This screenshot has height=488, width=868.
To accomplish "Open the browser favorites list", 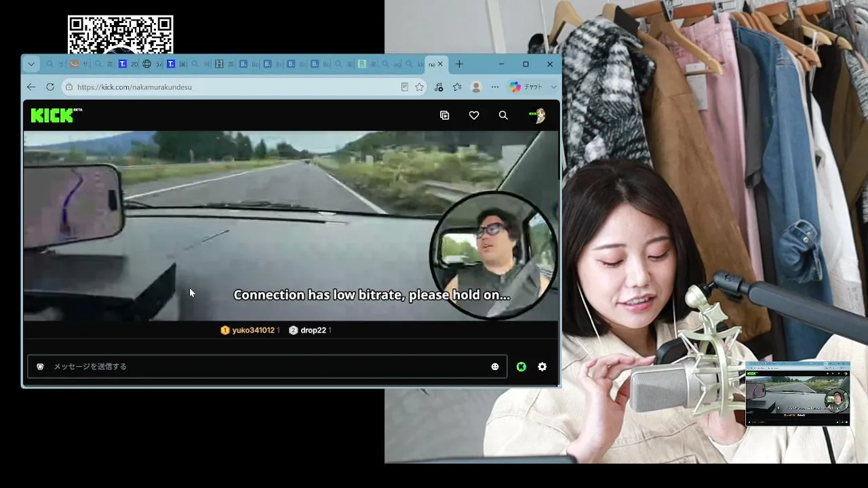I will [x=457, y=87].
